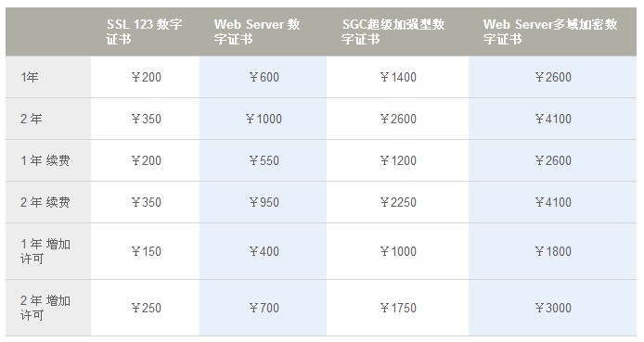The height and width of the screenshot is (342, 644).
Task: Click the ¥2250 price cell
Action: click(398, 202)
